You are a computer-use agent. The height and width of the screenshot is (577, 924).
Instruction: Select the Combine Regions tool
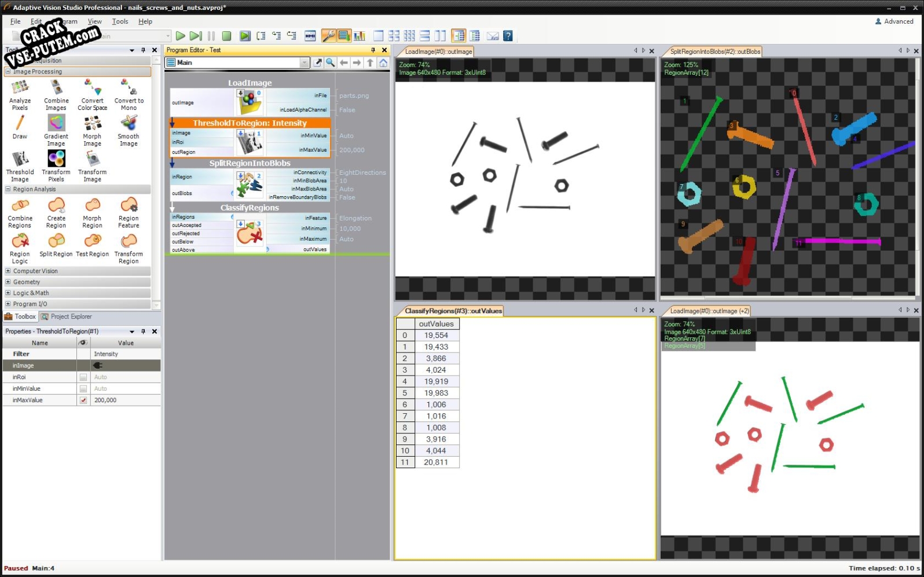coord(20,214)
